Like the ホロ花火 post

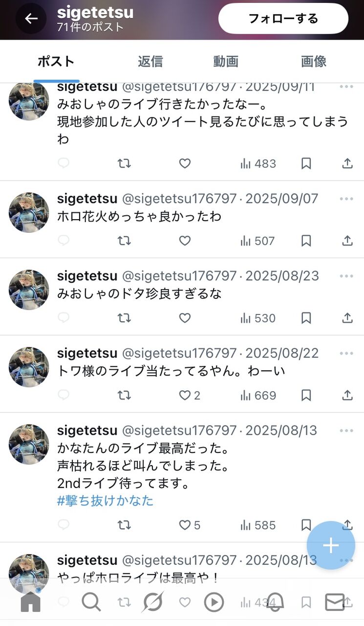(185, 241)
